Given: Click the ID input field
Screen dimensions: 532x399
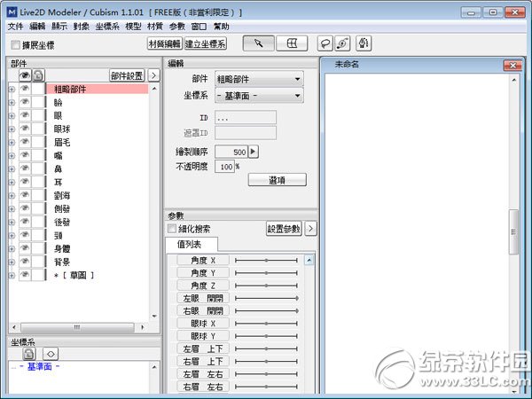Looking at the screenshot, I should point(246,118).
